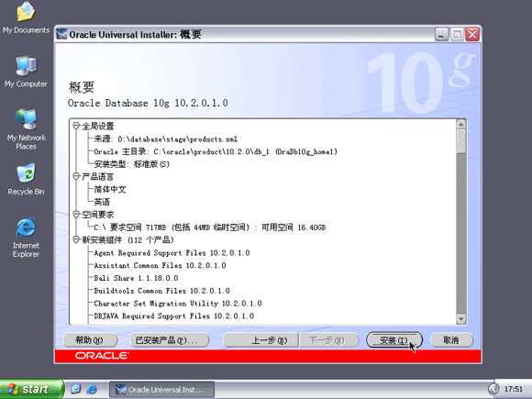Launch Internet Explorer from quick launch bar
The width and height of the screenshot is (532, 399).
pyautogui.click(x=92, y=389)
